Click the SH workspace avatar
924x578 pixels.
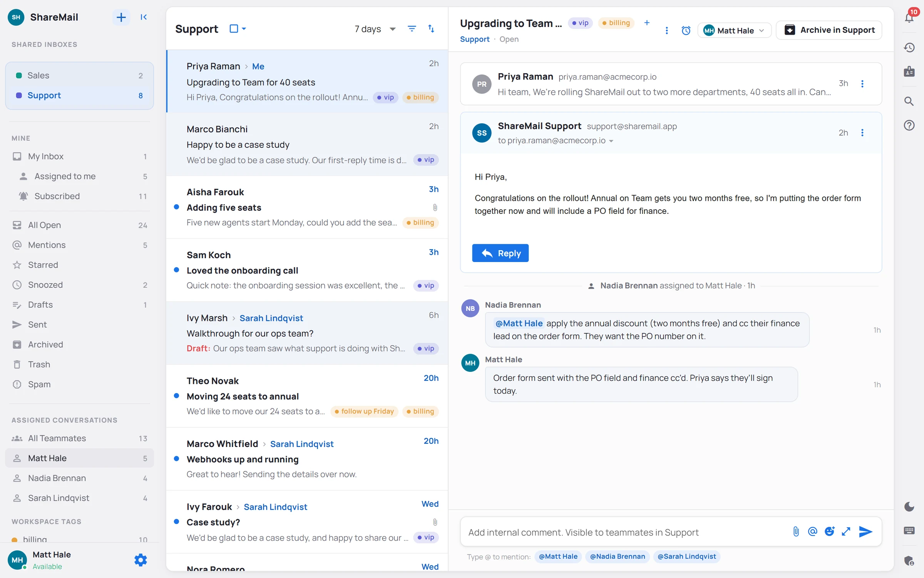click(16, 17)
